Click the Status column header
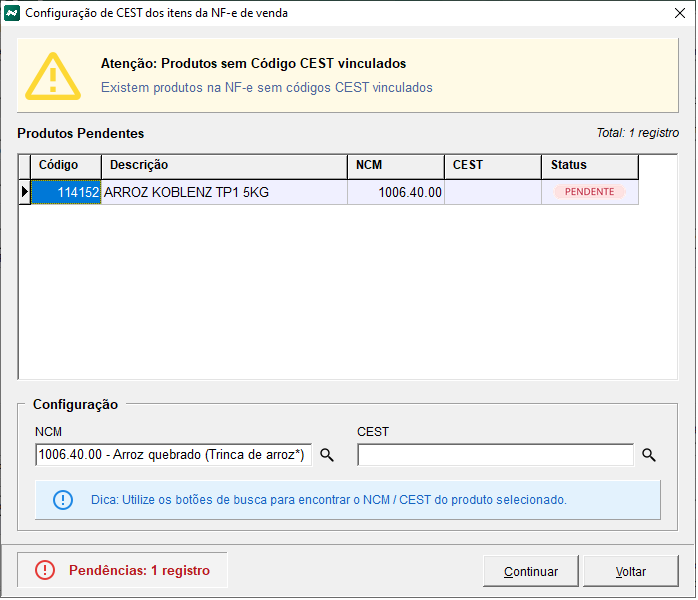This screenshot has width=698, height=600. click(x=589, y=165)
